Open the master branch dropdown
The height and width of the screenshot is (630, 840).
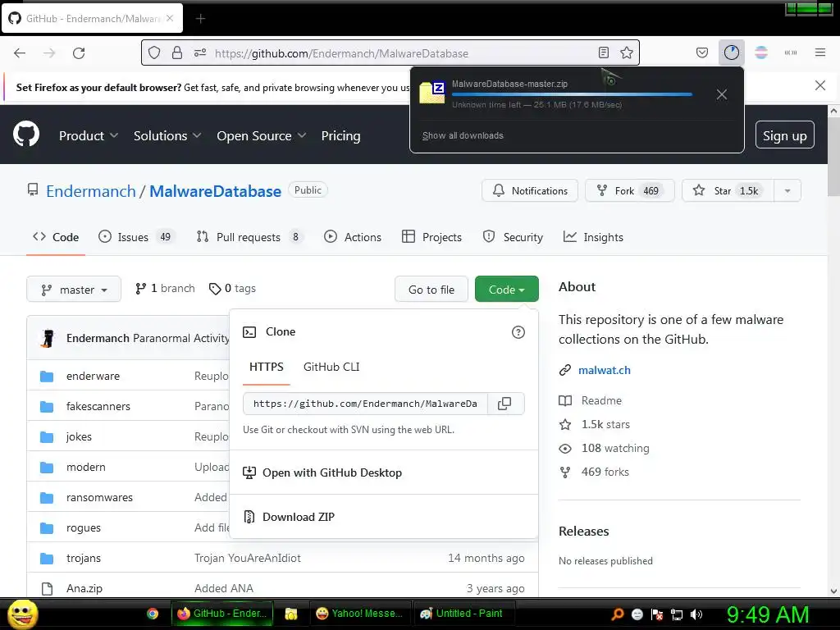click(74, 290)
